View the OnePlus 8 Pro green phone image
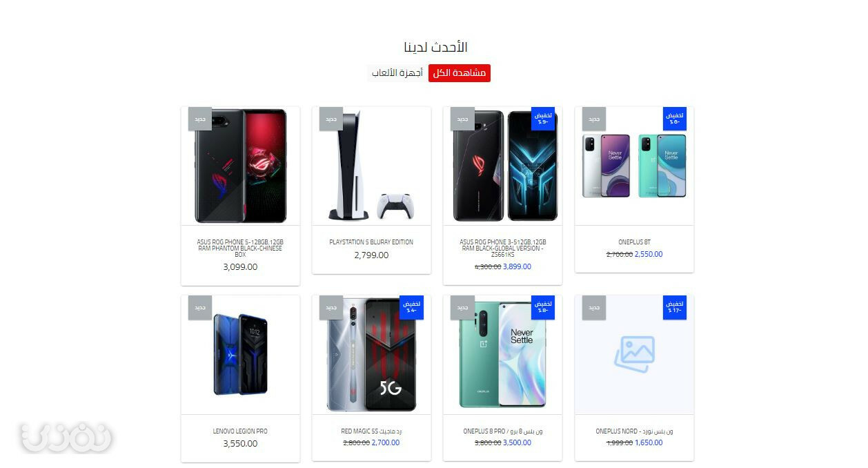Screen dimensions: 868x468 [502, 355]
